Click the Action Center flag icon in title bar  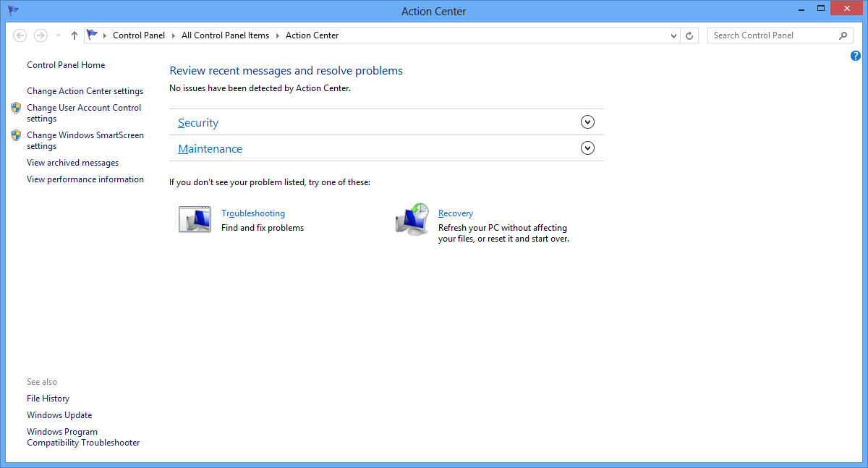14,11
